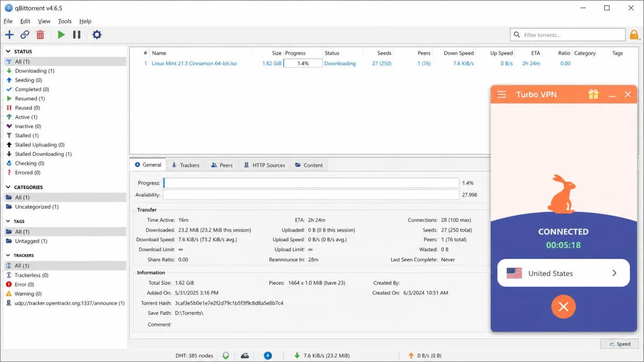
Task: Click the green connection status icon
Action: pyautogui.click(x=226, y=356)
